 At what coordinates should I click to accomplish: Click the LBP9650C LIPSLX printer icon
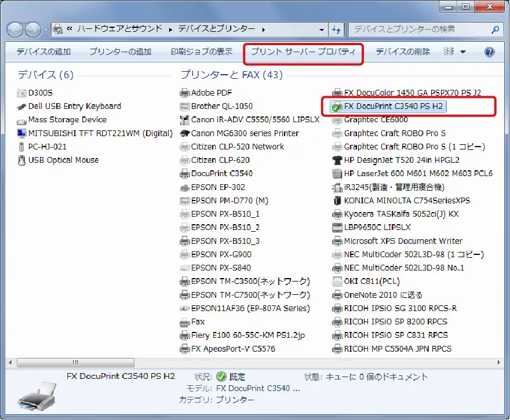(337, 228)
